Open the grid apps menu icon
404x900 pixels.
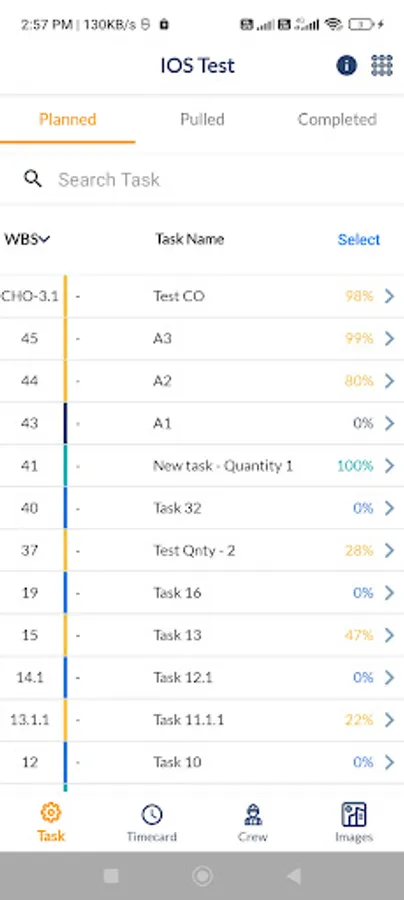pyautogui.click(x=382, y=65)
